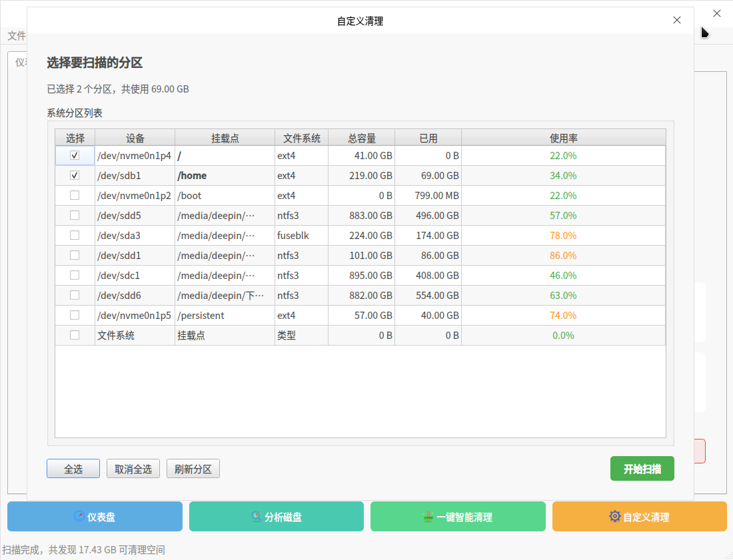Image resolution: width=733 pixels, height=560 pixels.
Task: Click the dashboard gauge icon
Action: coord(79,517)
